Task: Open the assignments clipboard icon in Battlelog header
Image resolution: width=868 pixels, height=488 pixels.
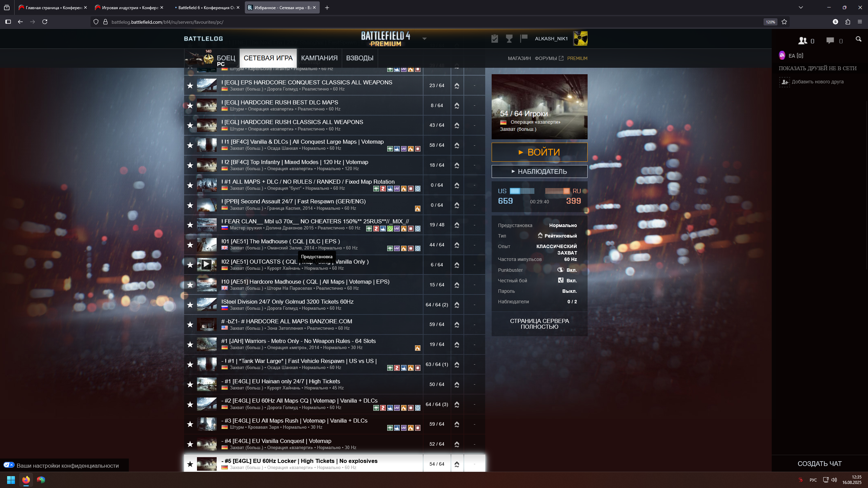Action: coord(495,39)
